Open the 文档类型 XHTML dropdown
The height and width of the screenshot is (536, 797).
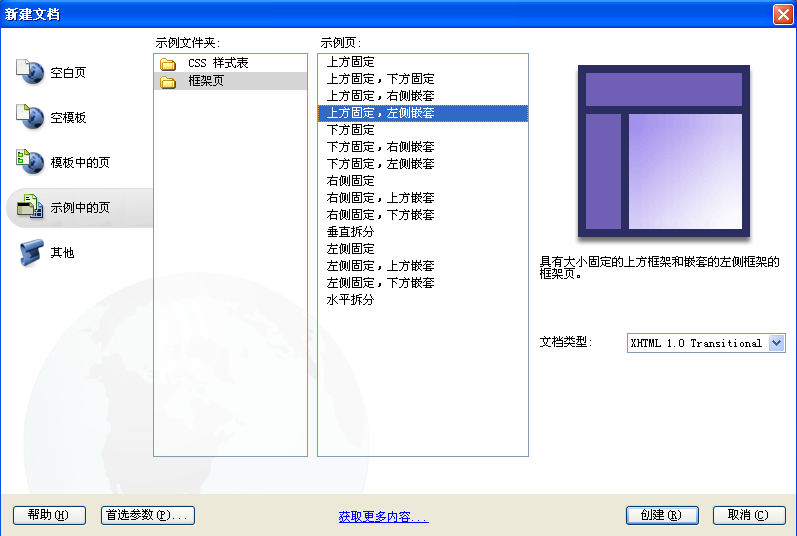(777, 343)
